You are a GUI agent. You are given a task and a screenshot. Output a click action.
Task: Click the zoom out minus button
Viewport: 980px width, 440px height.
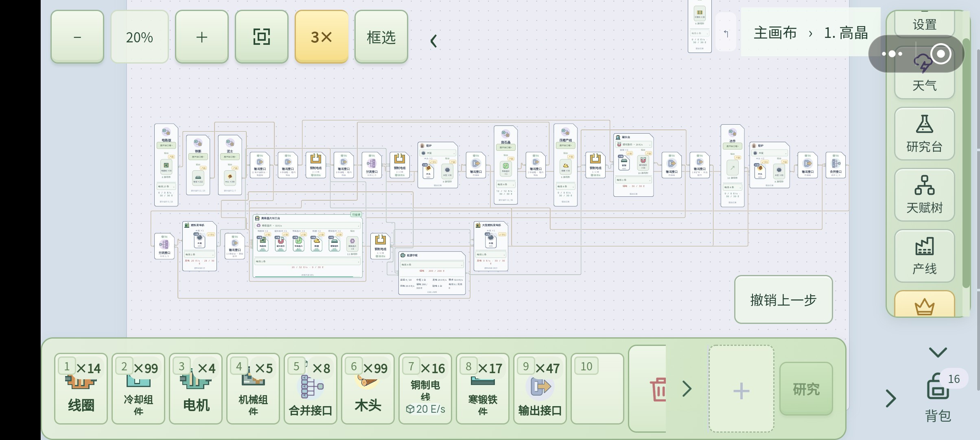point(77,37)
